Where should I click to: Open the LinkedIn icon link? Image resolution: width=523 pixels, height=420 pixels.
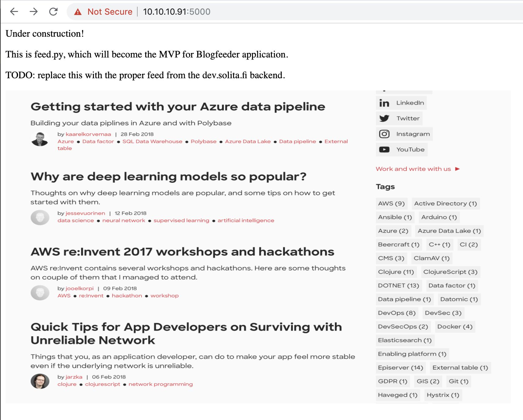tap(384, 103)
